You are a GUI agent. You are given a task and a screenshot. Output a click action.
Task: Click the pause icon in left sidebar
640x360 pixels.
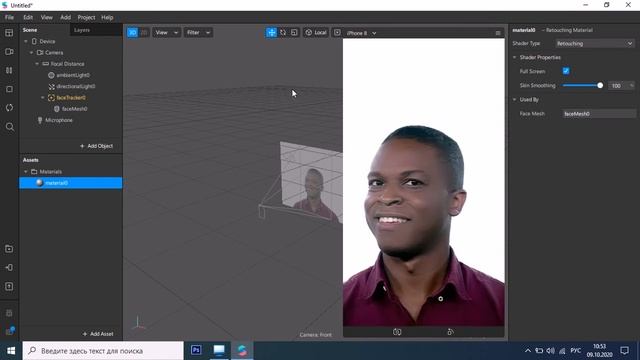click(9, 71)
